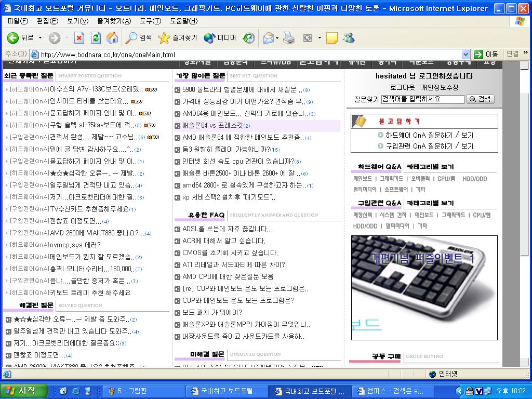Click the 질문찾기 search input field
The height and width of the screenshot is (399, 532).
tap(422, 99)
